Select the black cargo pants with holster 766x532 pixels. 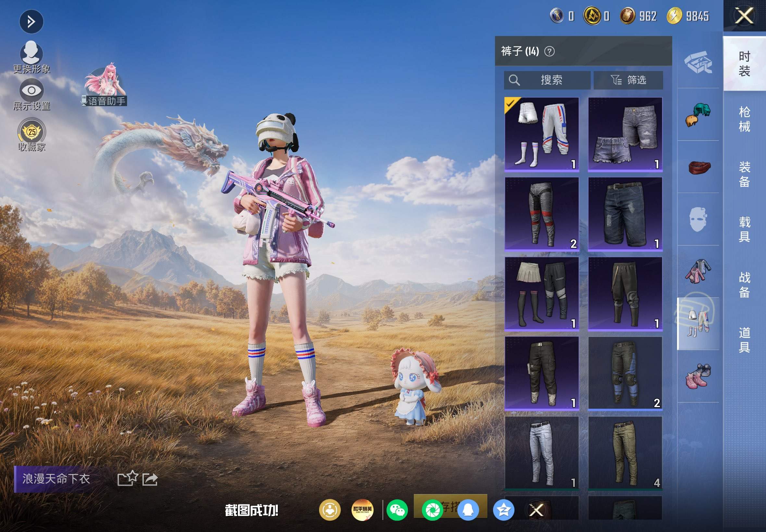coord(542,373)
